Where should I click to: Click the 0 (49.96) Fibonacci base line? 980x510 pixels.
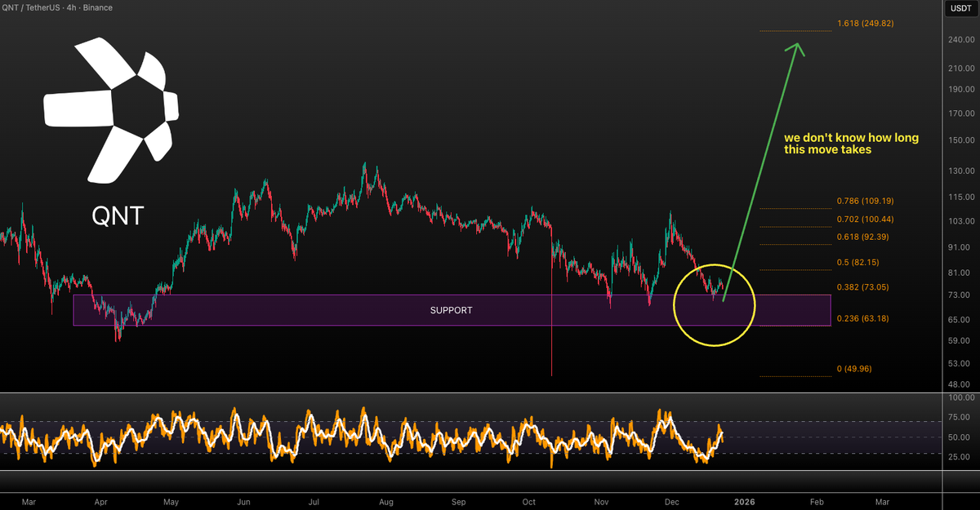(796, 375)
